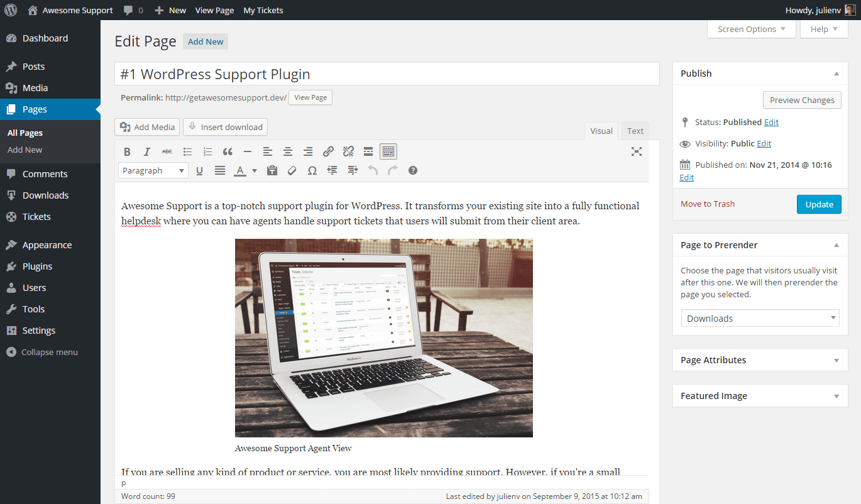Expand the Featured Image box
This screenshot has height=504, width=861.
836,396
